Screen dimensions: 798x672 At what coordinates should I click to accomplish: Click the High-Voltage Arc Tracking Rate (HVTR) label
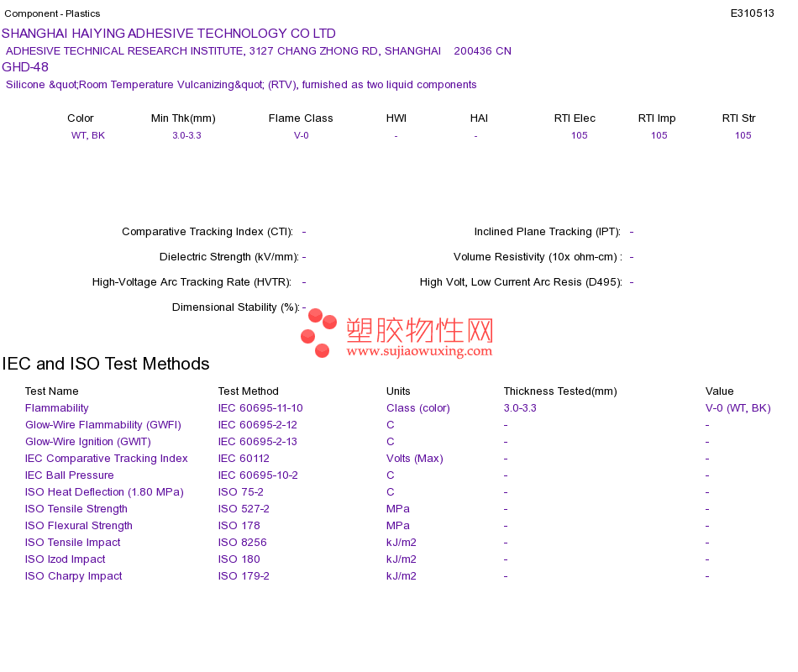click(192, 282)
